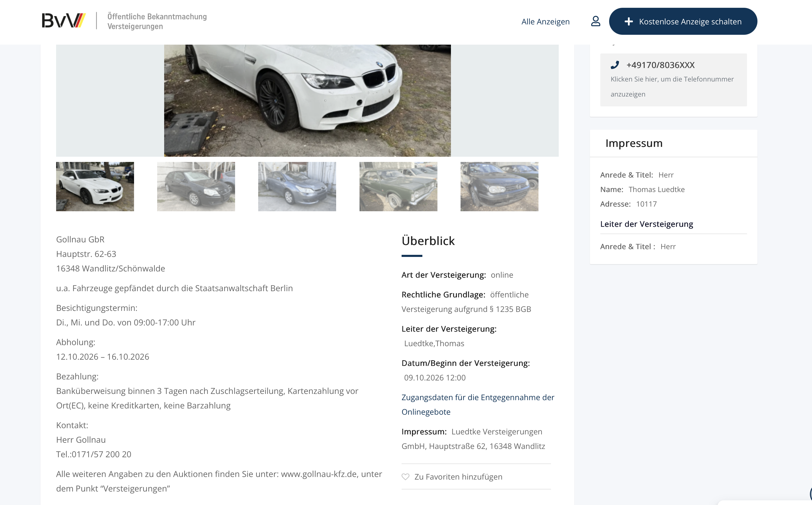Click Zu Favoriten hinzufügen
812x505 pixels.
[458, 477]
